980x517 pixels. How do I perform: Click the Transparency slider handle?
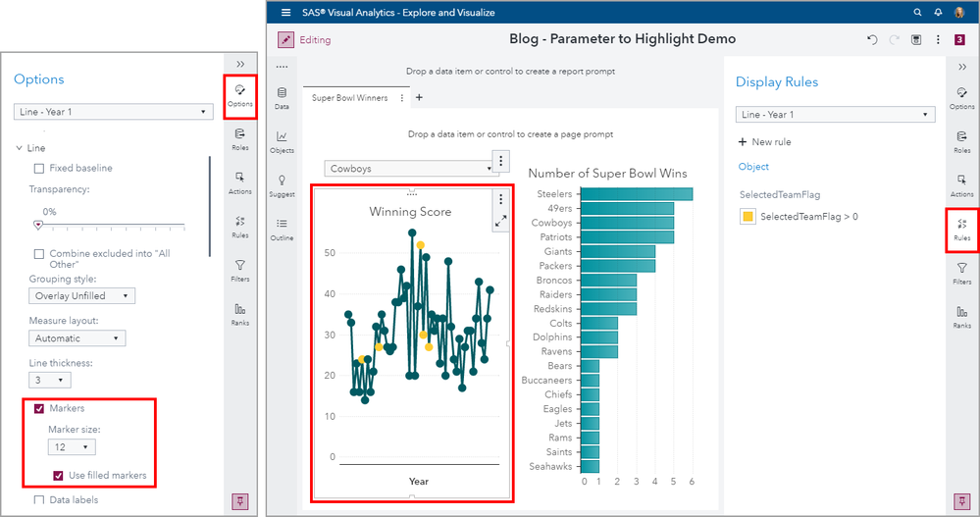(x=38, y=225)
